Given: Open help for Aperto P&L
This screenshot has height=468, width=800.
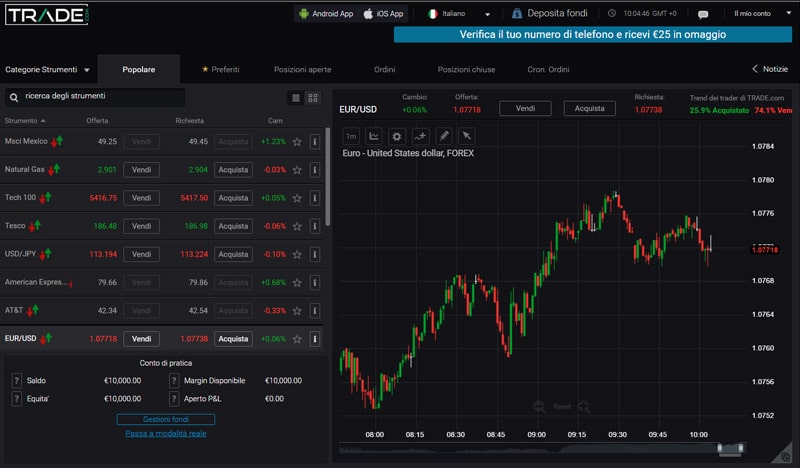Looking at the screenshot, I should [174, 399].
